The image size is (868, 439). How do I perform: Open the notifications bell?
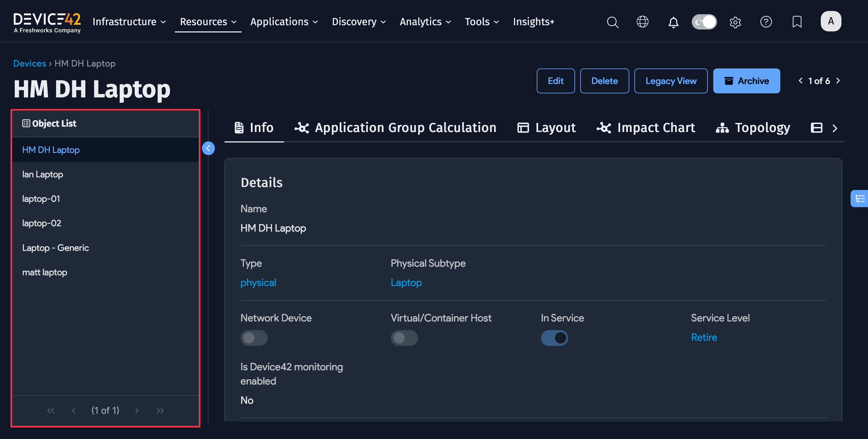coord(673,22)
